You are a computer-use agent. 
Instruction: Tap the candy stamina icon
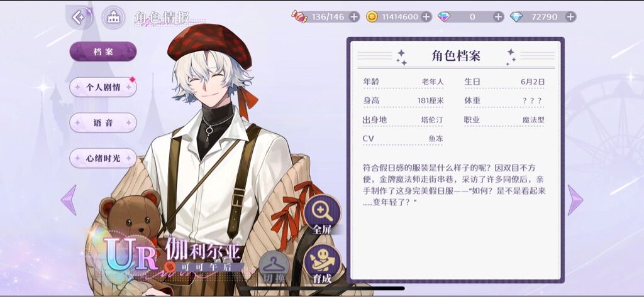(299, 17)
